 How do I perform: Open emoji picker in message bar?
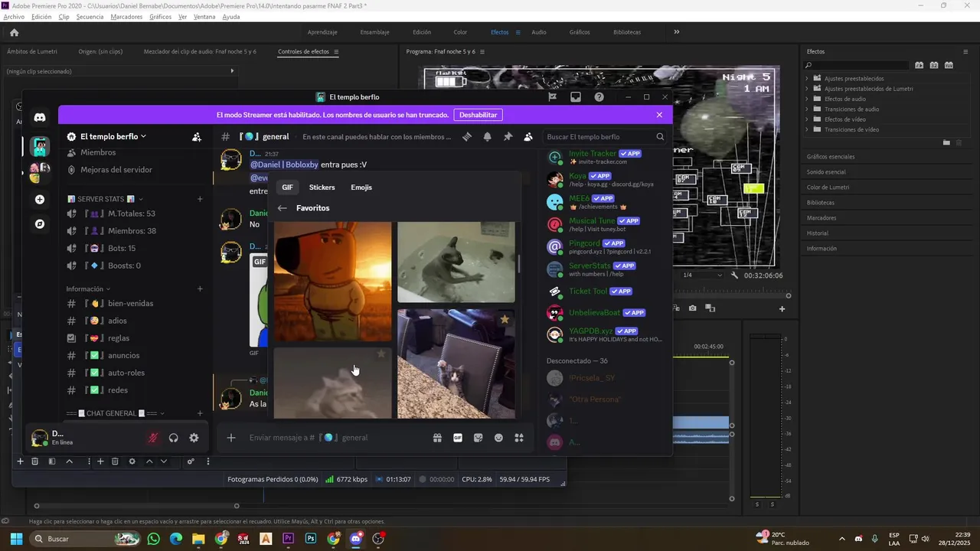[498, 438]
